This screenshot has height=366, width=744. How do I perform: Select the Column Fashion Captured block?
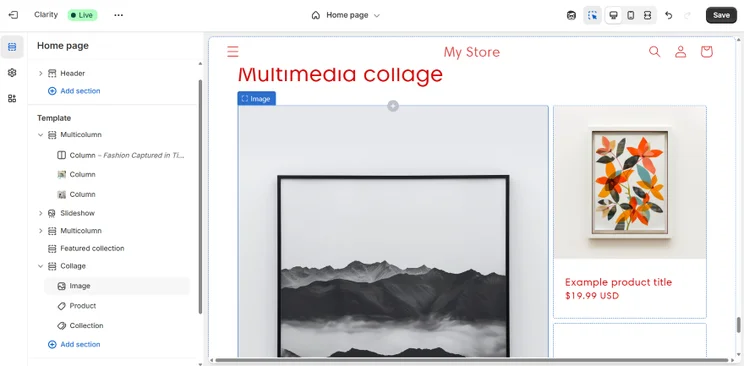pyautogui.click(x=121, y=155)
